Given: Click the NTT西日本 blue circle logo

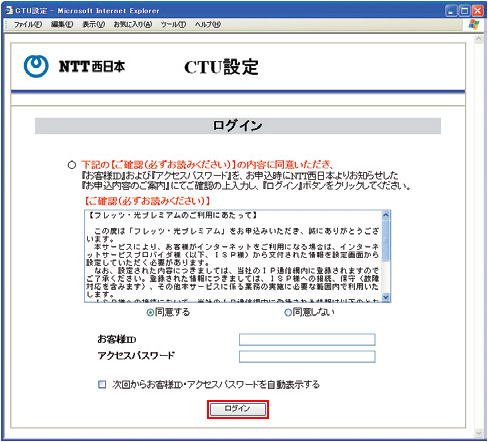Looking at the screenshot, I should click(x=36, y=66).
